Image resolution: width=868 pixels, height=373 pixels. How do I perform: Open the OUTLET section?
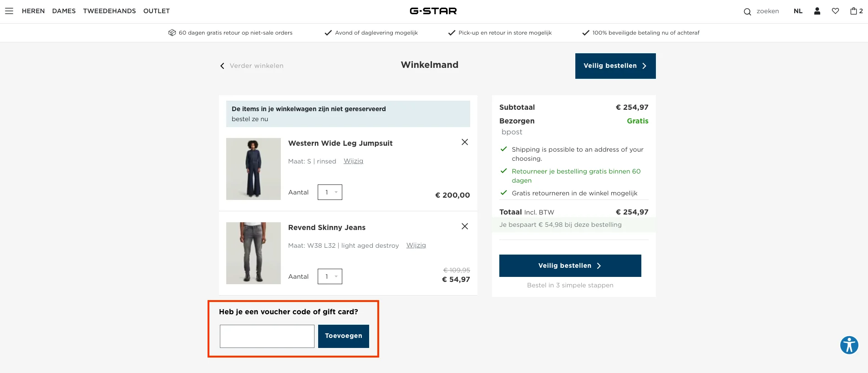(157, 10)
